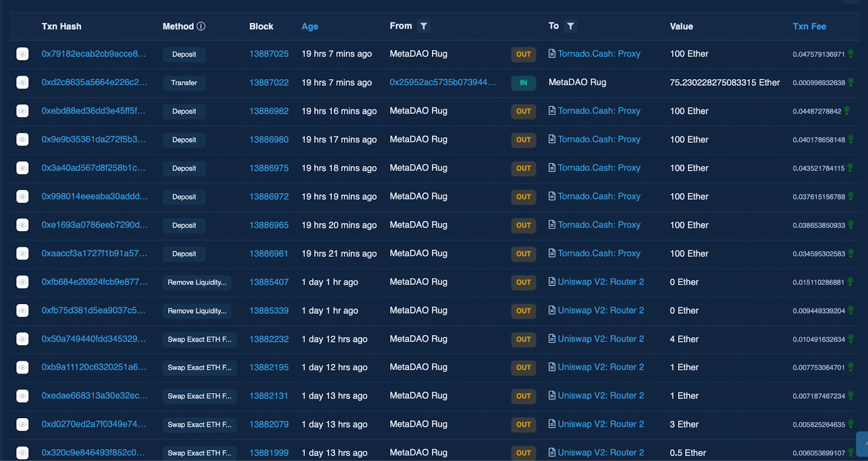Open quick view eye for 0x50a749440fdd345329 transaction

point(22,339)
